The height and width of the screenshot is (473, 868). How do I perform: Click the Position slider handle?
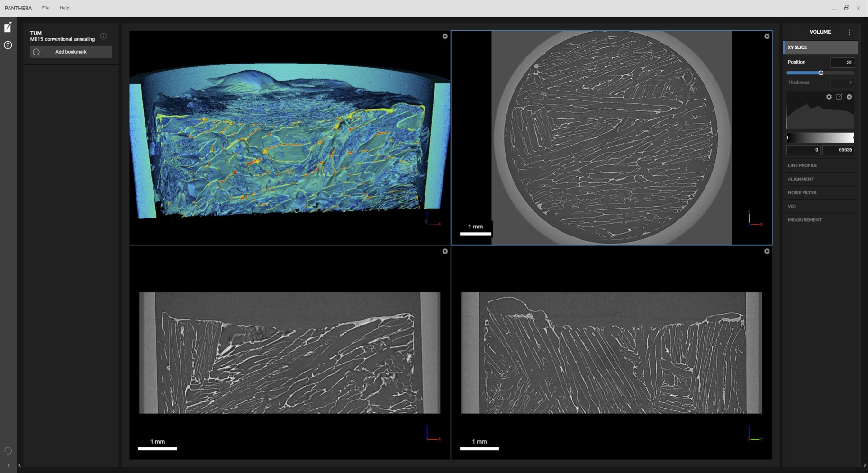pos(821,73)
